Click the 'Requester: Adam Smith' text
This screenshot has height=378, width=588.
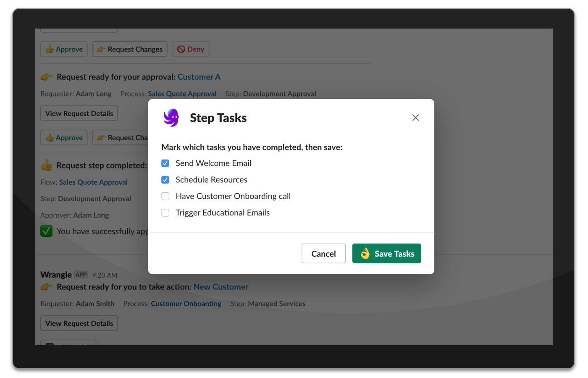pos(77,304)
